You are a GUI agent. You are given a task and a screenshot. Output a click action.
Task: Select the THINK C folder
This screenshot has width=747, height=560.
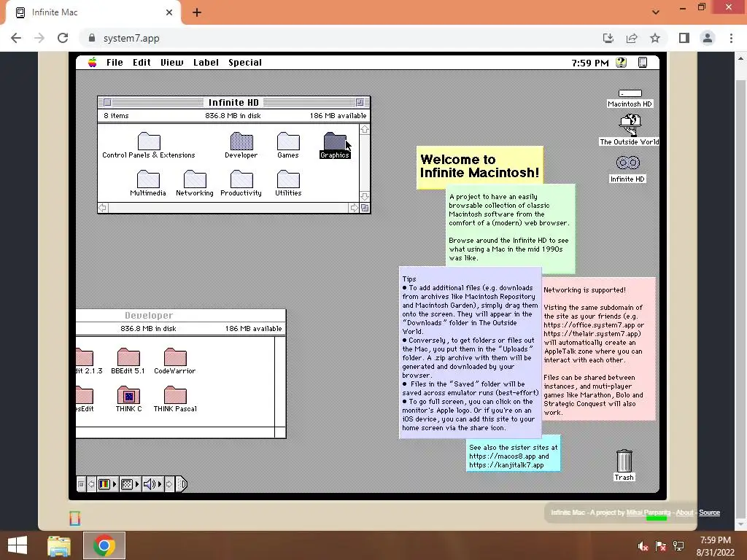pyautogui.click(x=128, y=395)
